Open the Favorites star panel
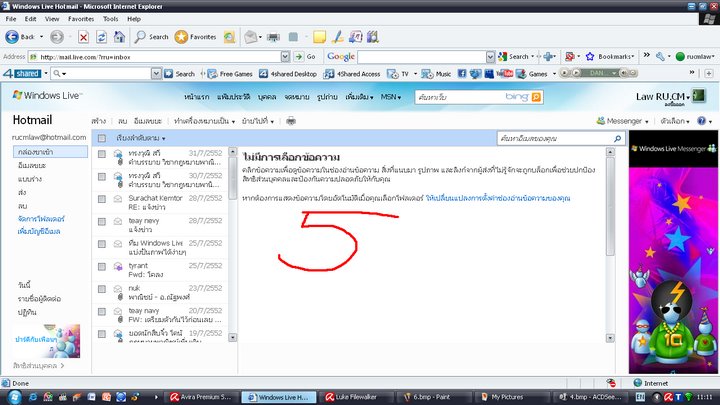This screenshot has height=405, width=720. coord(196,37)
